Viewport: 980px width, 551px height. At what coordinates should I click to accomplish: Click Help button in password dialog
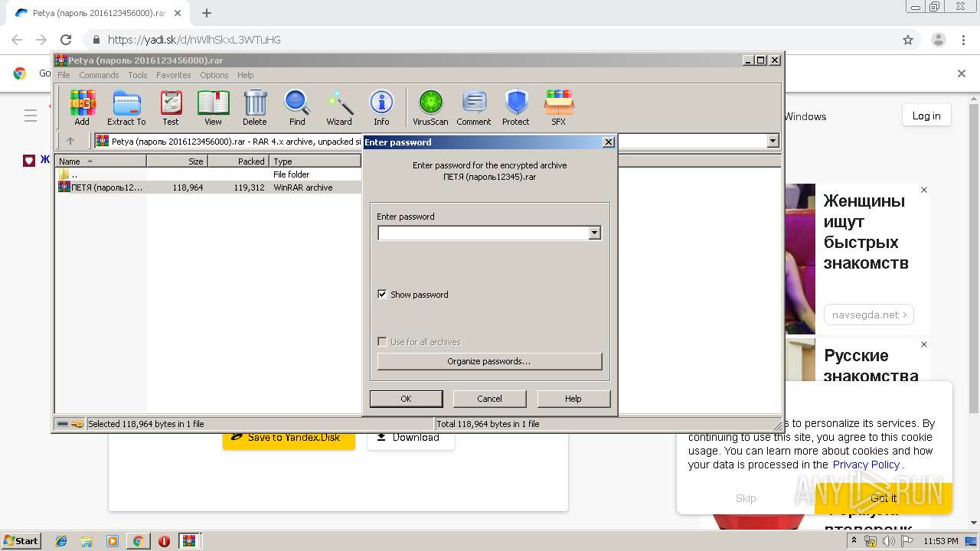pyautogui.click(x=573, y=399)
